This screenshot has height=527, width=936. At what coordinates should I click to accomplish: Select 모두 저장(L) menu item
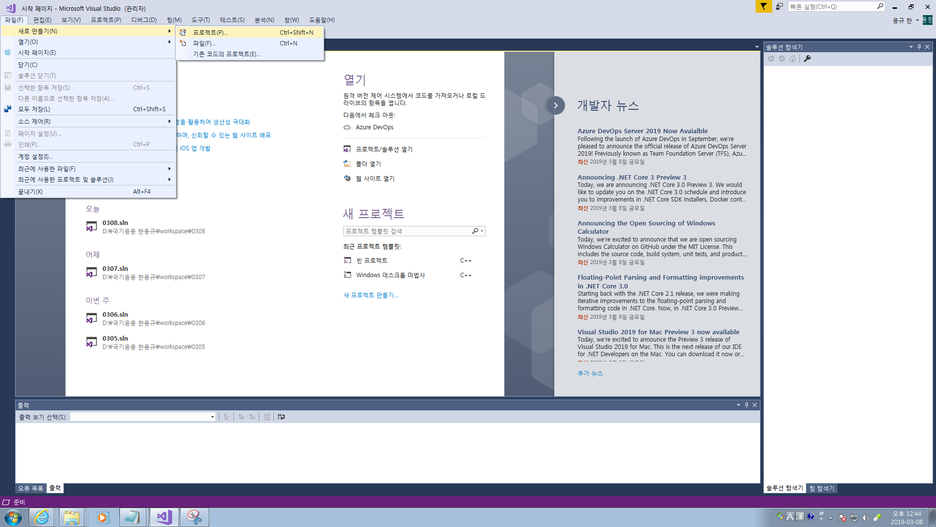[x=88, y=109]
